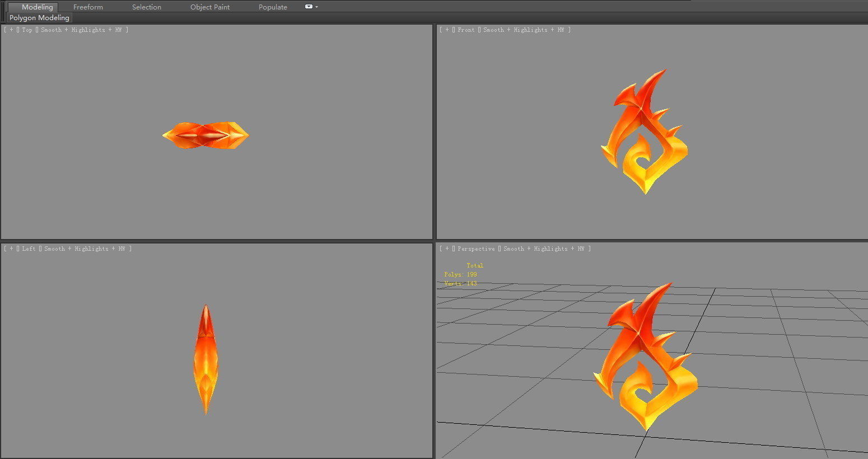Open the Object Paint ribbon tab
Image resolution: width=868 pixels, height=459 pixels.
pyautogui.click(x=210, y=7)
